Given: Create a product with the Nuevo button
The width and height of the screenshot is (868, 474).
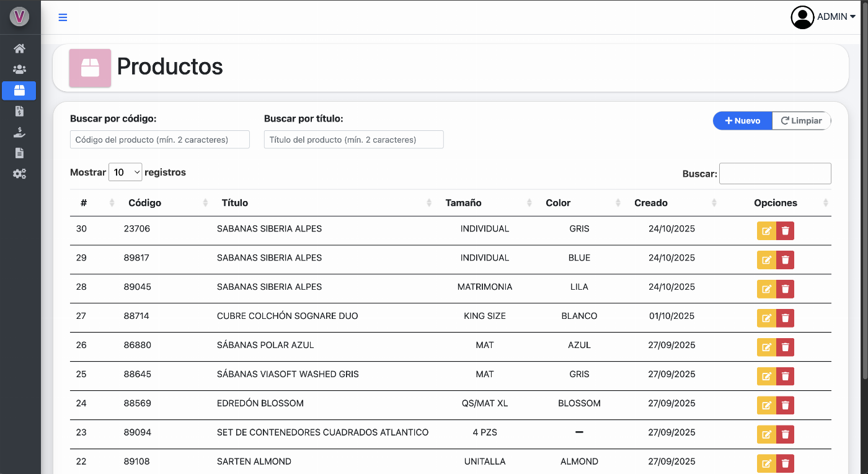Looking at the screenshot, I should [742, 120].
